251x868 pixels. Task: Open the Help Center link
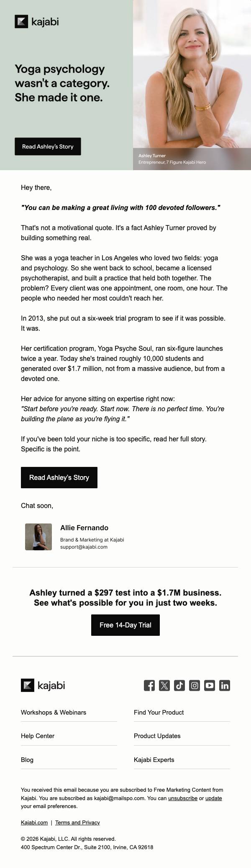coord(38,736)
